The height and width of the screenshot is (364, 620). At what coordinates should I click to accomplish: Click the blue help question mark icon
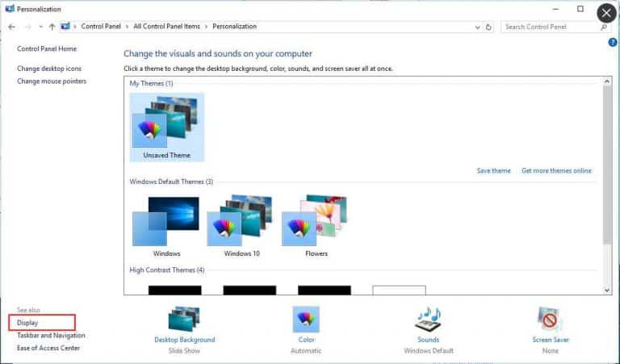pos(612,42)
